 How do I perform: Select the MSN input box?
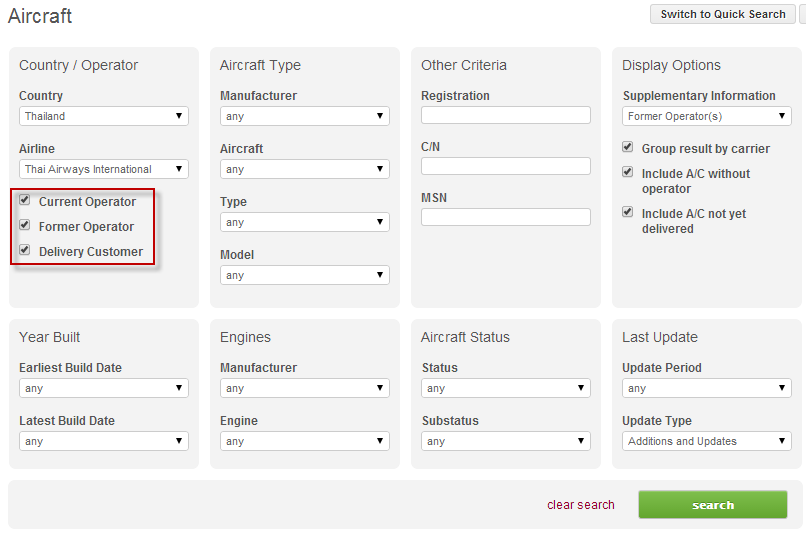pos(506,217)
